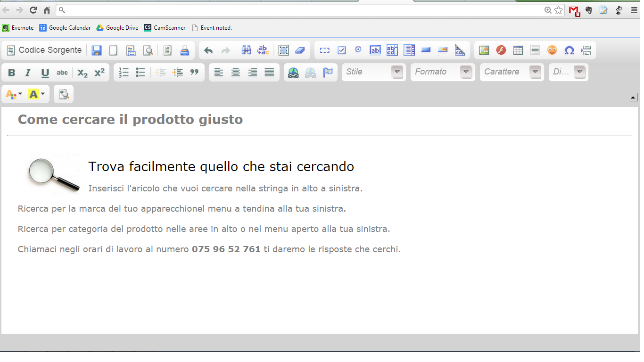This screenshot has height=362, width=644.
Task: Toggle the Codice Sorgente source view
Action: 44,50
